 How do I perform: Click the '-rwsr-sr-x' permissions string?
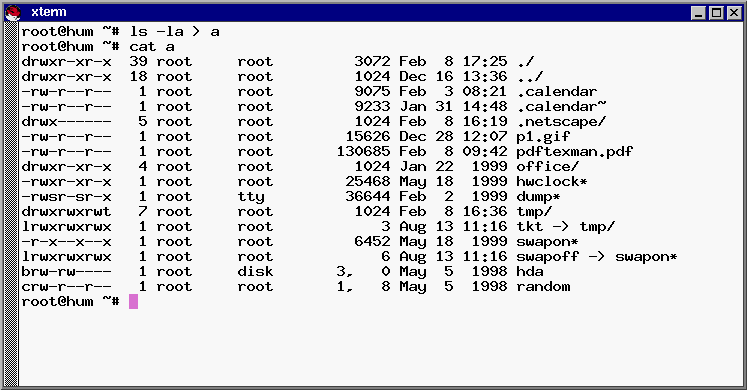(x=67, y=197)
